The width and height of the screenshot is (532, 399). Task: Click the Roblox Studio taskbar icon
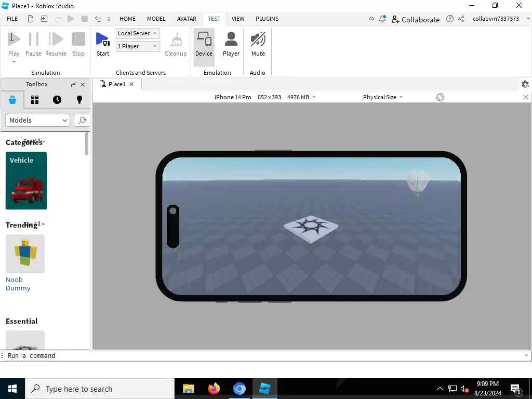point(264,389)
